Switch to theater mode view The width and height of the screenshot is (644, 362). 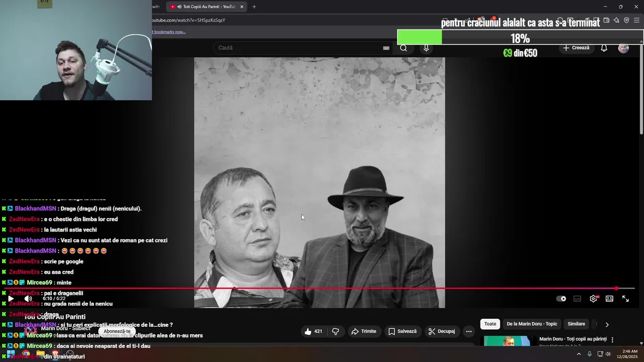tap(609, 299)
